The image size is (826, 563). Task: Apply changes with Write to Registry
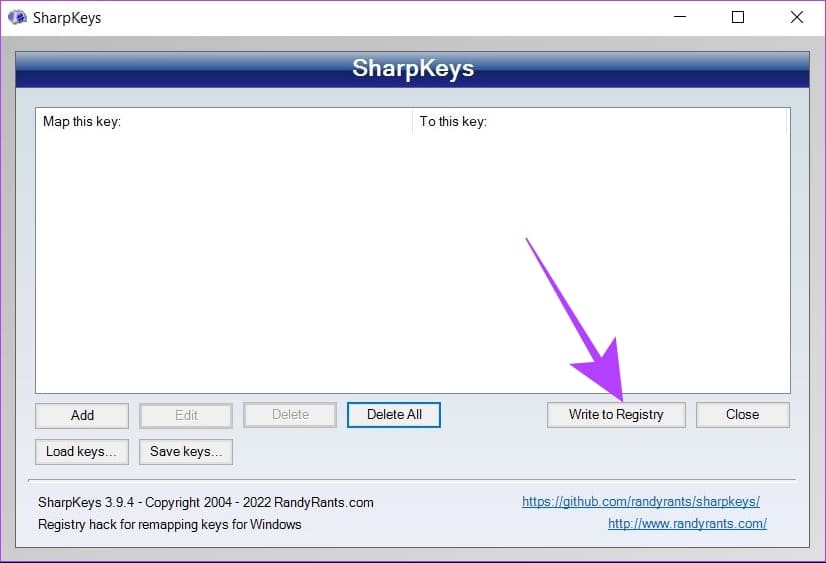tap(616, 414)
